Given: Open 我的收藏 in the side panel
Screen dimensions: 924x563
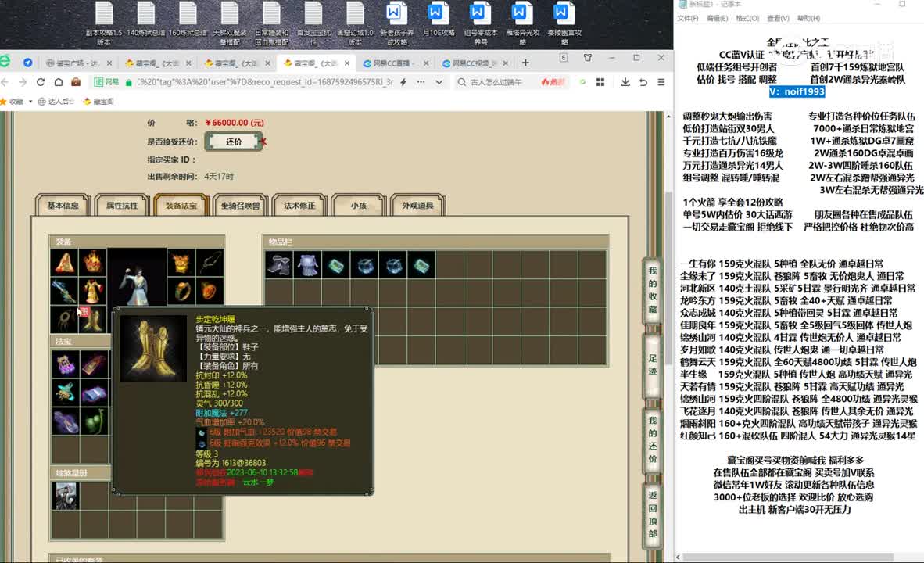Looking at the screenshot, I should [x=652, y=289].
